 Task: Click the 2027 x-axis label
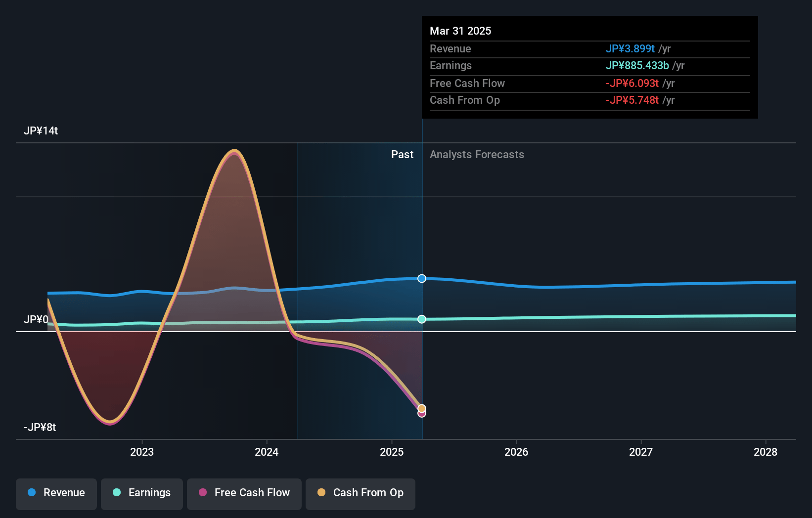pos(641,452)
